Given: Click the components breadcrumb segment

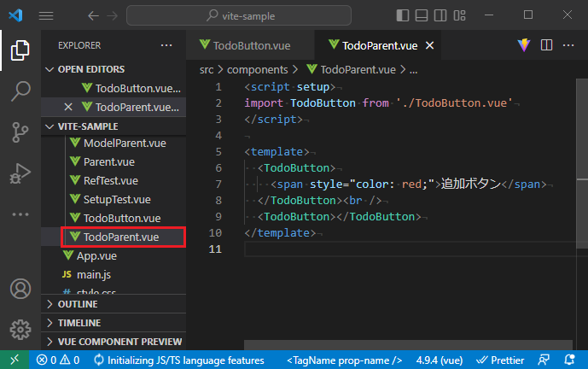Looking at the screenshot, I should (257, 70).
